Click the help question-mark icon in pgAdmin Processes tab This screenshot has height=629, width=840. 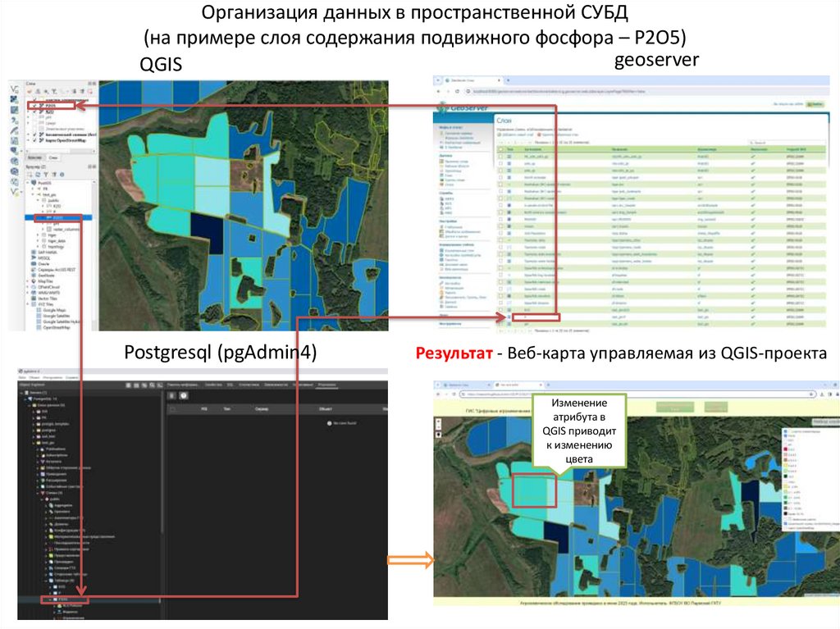click(184, 395)
